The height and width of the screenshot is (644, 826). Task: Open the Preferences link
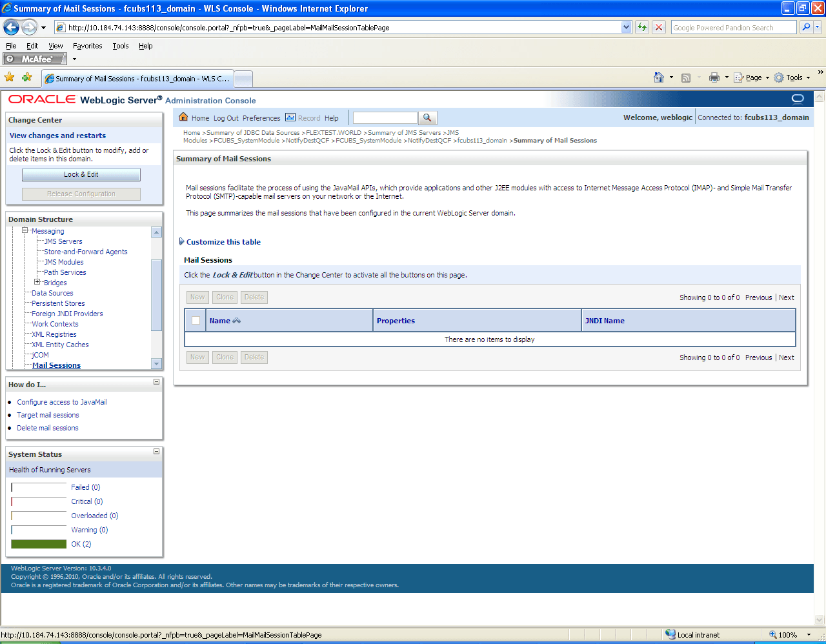(x=261, y=118)
